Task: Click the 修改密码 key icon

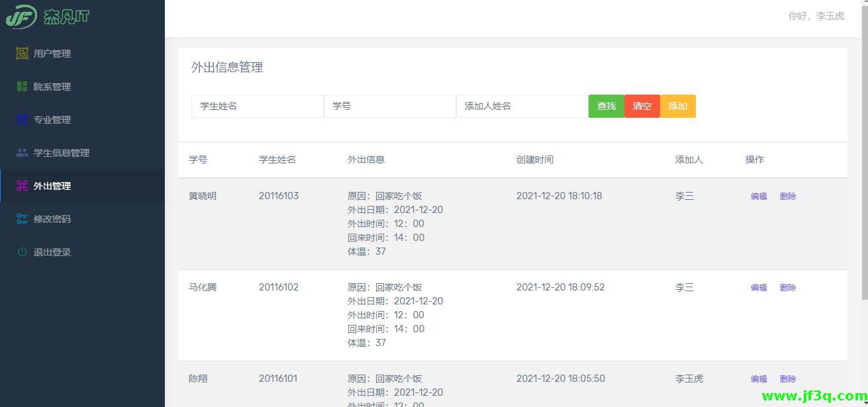Action: click(x=22, y=219)
